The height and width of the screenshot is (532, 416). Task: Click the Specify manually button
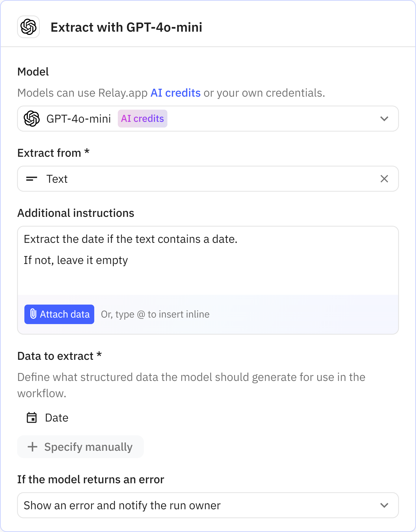80,447
